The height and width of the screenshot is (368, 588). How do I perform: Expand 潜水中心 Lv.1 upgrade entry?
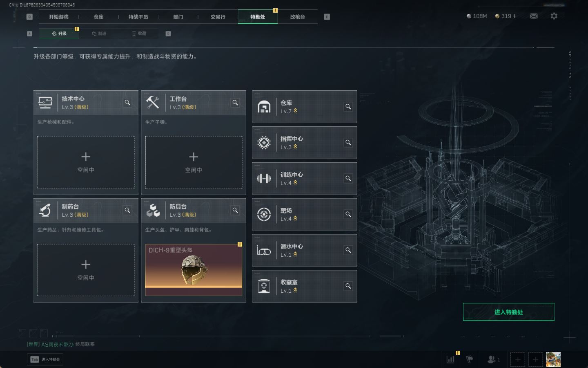pyautogui.click(x=305, y=250)
